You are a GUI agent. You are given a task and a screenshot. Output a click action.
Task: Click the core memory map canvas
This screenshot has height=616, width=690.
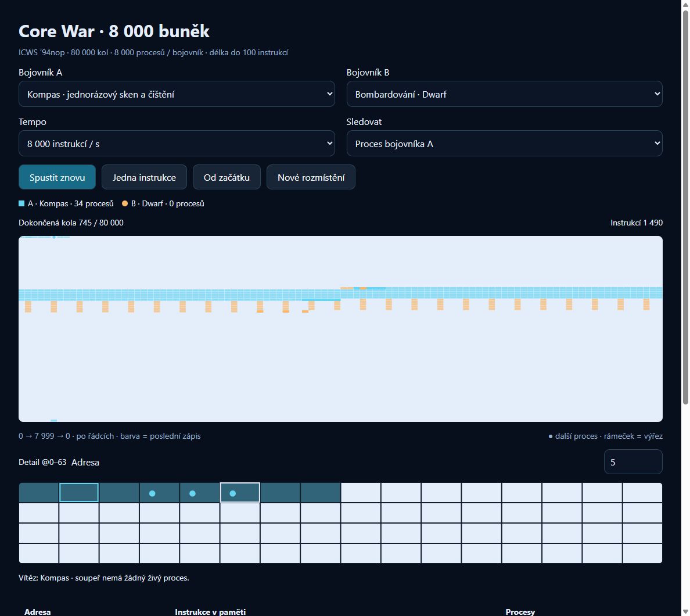tap(340, 329)
